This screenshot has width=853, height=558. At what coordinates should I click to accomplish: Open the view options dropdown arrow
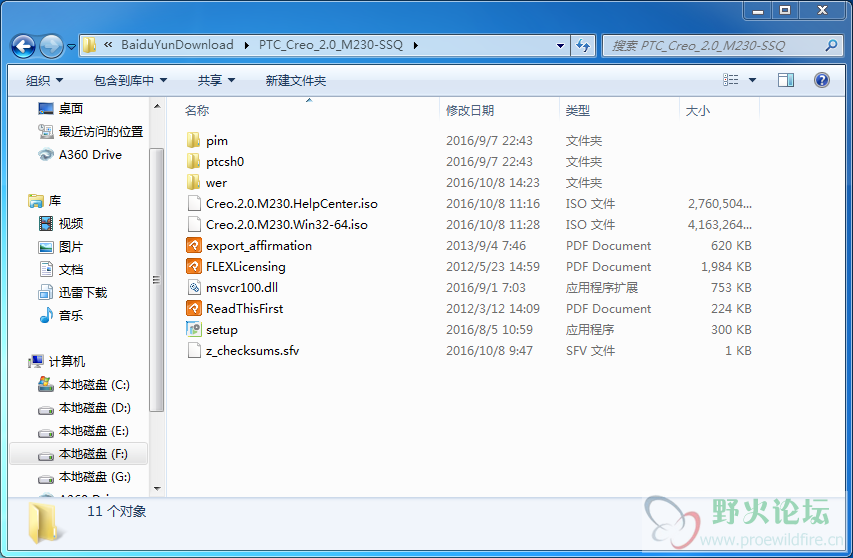pyautogui.click(x=752, y=80)
